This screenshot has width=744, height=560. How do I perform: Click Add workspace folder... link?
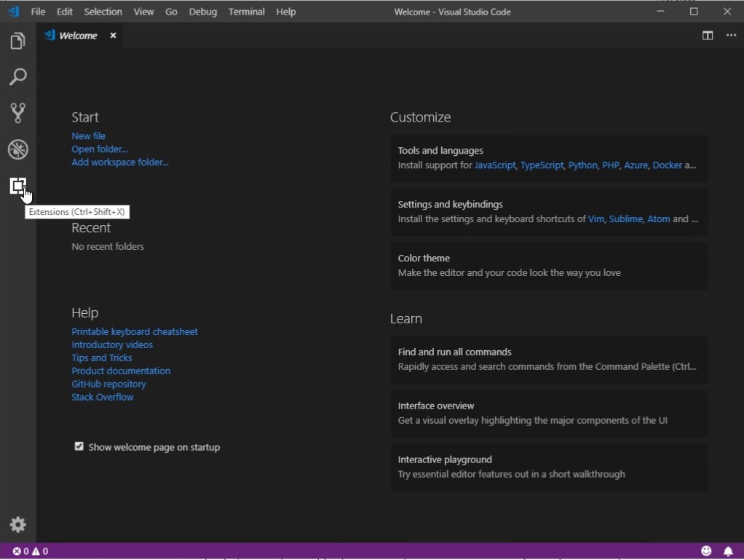tap(120, 162)
